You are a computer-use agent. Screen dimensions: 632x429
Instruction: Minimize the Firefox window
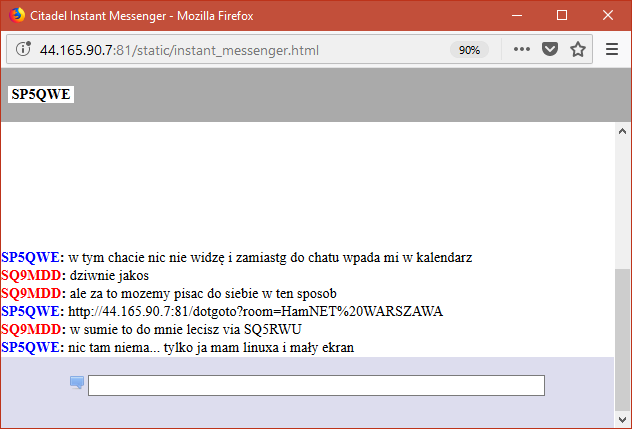(x=515, y=15)
